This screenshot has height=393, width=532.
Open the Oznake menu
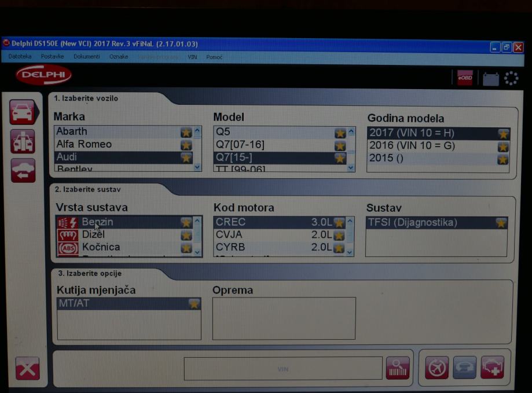click(x=119, y=57)
